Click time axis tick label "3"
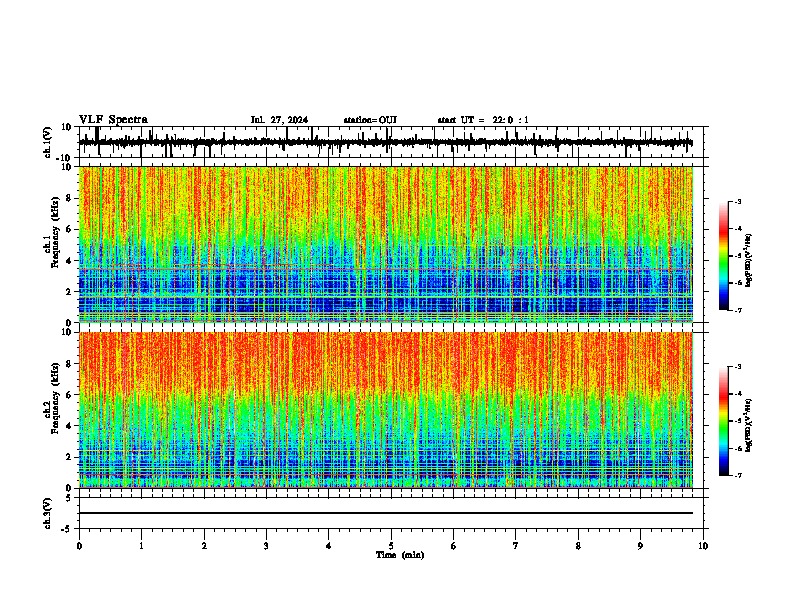Viewport: 792px width, 612px height. click(x=266, y=546)
